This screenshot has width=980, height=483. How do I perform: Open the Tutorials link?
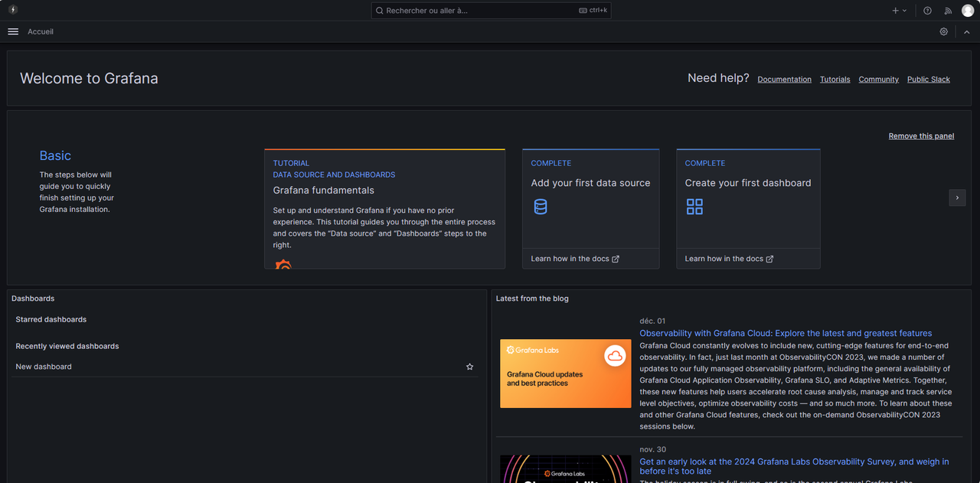click(x=835, y=80)
